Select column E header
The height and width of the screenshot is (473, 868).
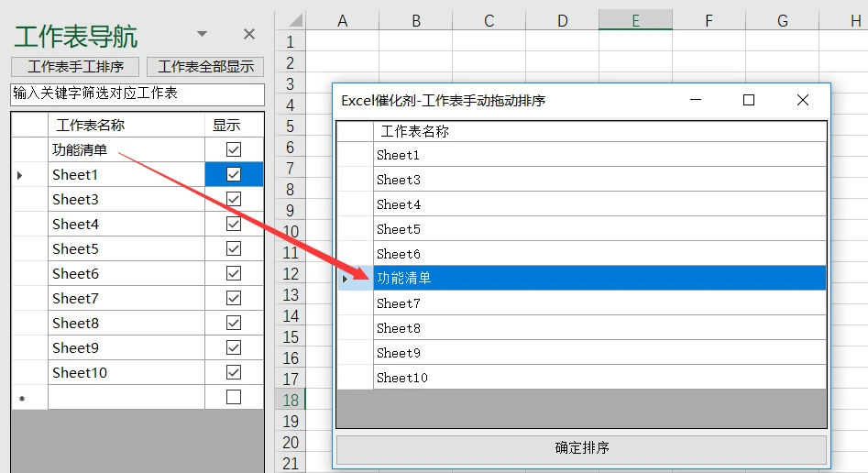[x=635, y=21]
